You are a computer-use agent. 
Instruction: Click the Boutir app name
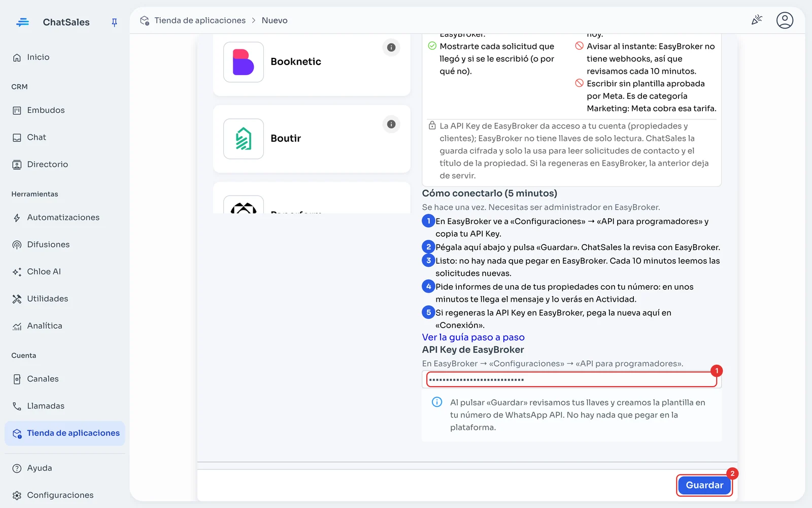pyautogui.click(x=286, y=138)
